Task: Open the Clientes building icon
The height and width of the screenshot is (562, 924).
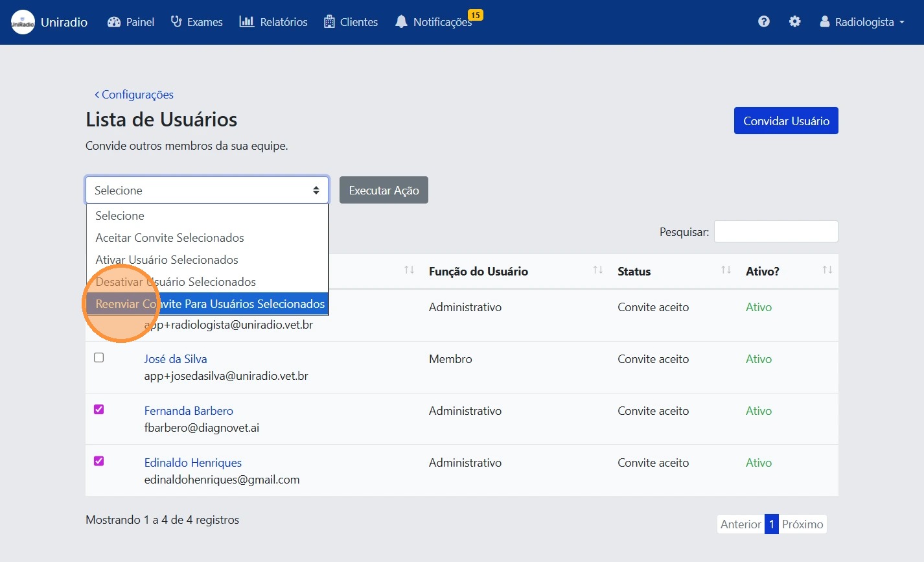Action: point(329,22)
